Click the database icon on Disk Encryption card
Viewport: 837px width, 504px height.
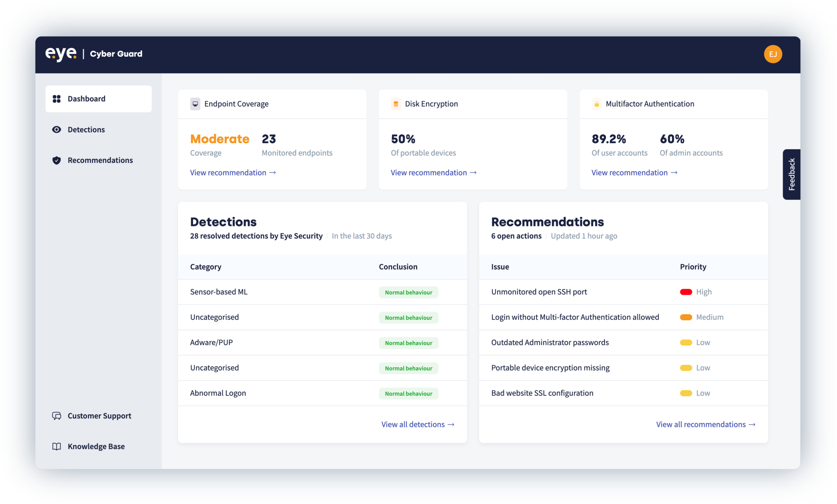[396, 104]
